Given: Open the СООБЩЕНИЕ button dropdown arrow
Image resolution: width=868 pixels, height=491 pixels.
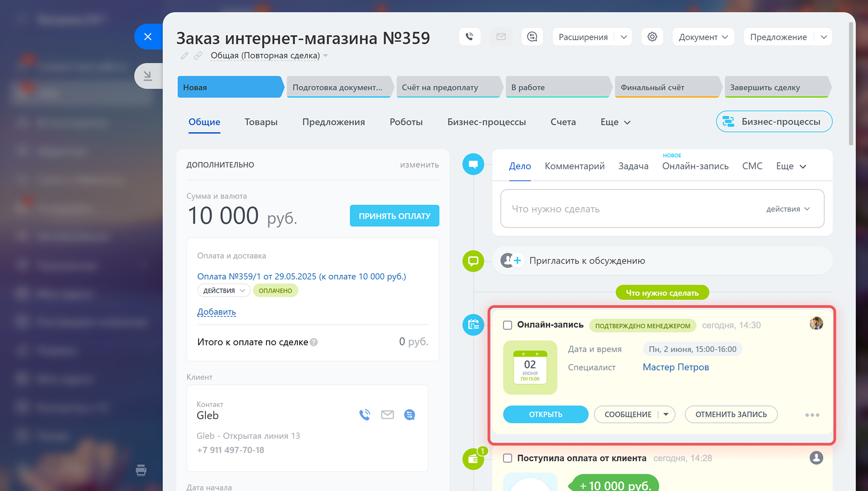Looking at the screenshot, I should 666,414.
